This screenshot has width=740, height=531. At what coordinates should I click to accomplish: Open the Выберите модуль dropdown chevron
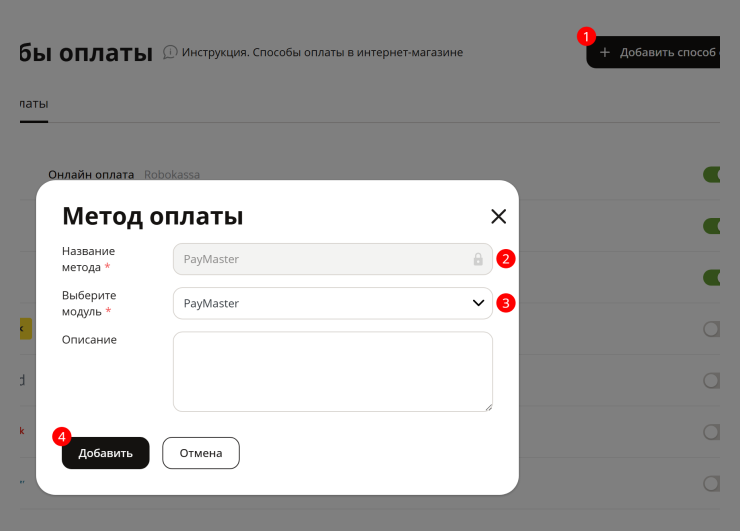point(479,303)
